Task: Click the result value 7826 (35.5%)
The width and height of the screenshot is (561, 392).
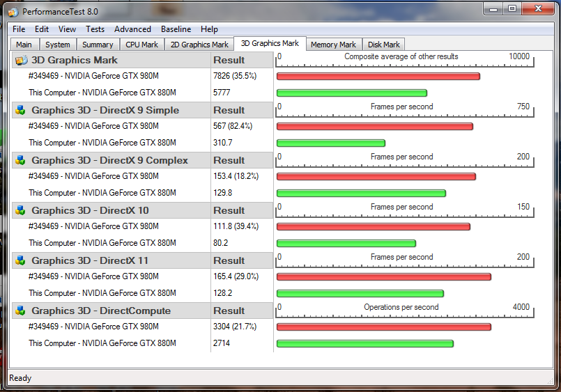Action: click(235, 76)
